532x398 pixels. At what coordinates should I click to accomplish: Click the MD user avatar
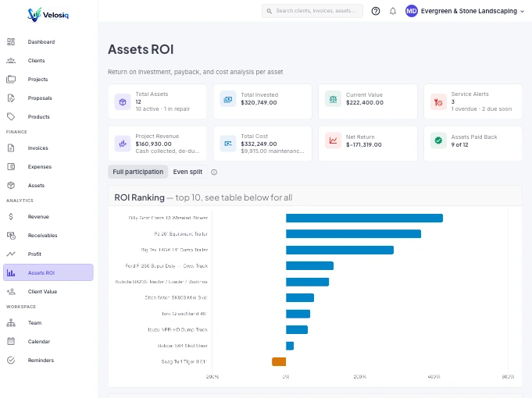pyautogui.click(x=412, y=11)
